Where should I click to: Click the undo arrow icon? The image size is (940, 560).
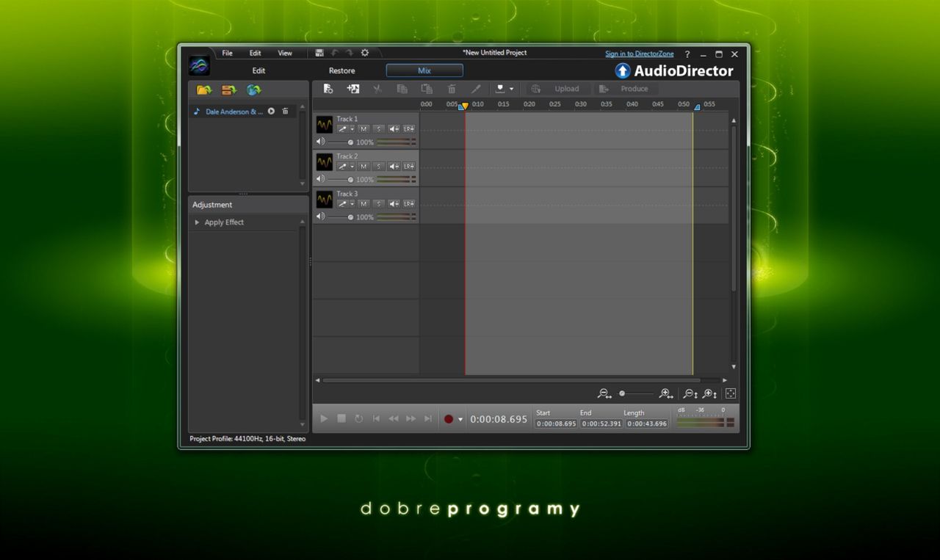pos(335,53)
